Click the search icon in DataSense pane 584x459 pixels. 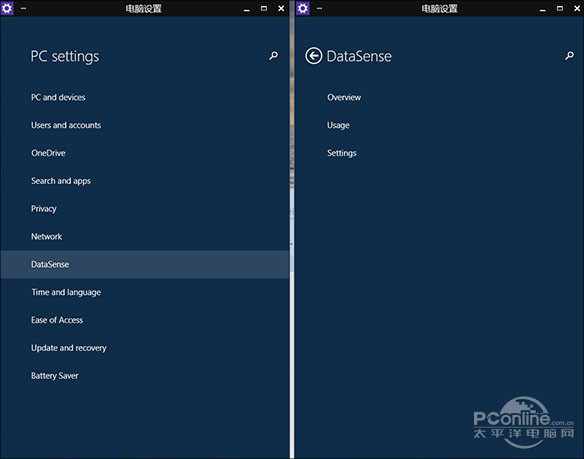569,56
